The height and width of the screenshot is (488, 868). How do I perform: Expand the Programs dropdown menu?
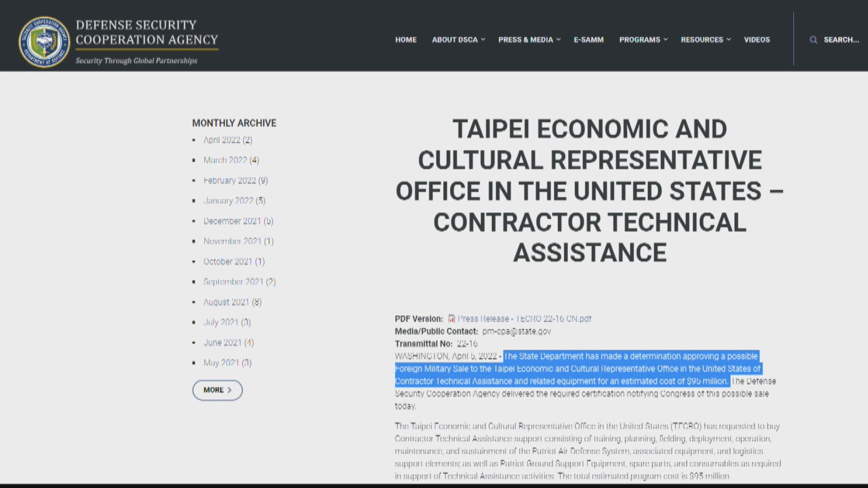[x=643, y=40]
